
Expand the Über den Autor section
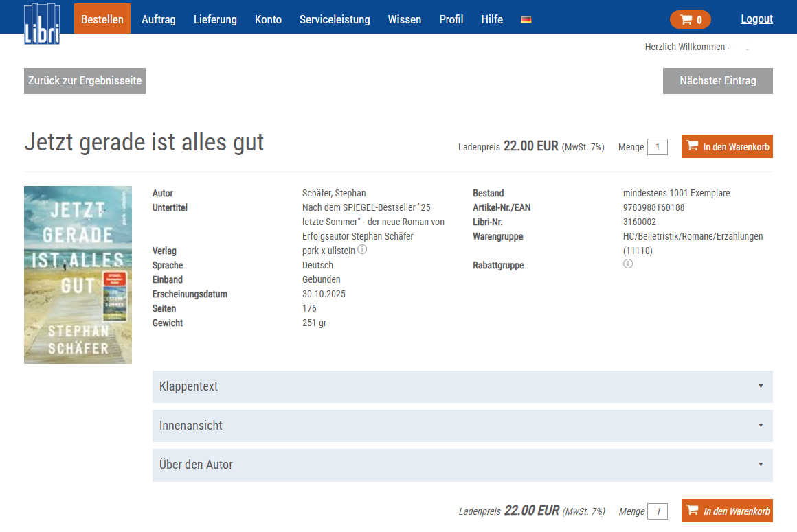point(462,465)
